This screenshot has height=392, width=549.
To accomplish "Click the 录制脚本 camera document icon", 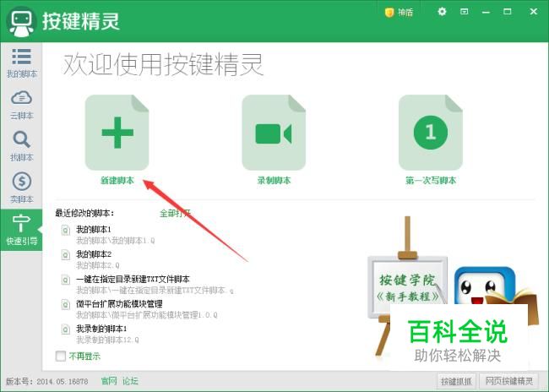I will [x=274, y=133].
